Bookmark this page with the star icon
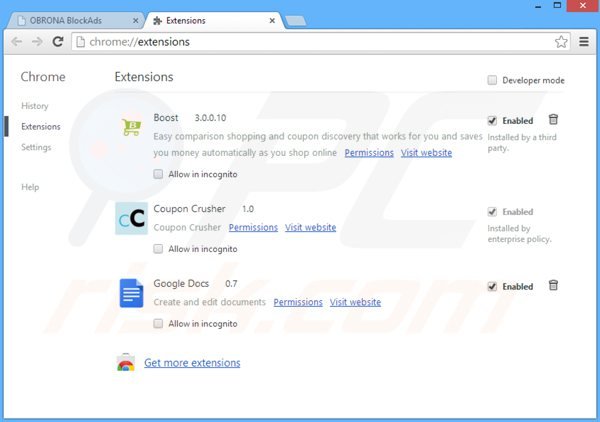600x422 pixels. [561, 42]
